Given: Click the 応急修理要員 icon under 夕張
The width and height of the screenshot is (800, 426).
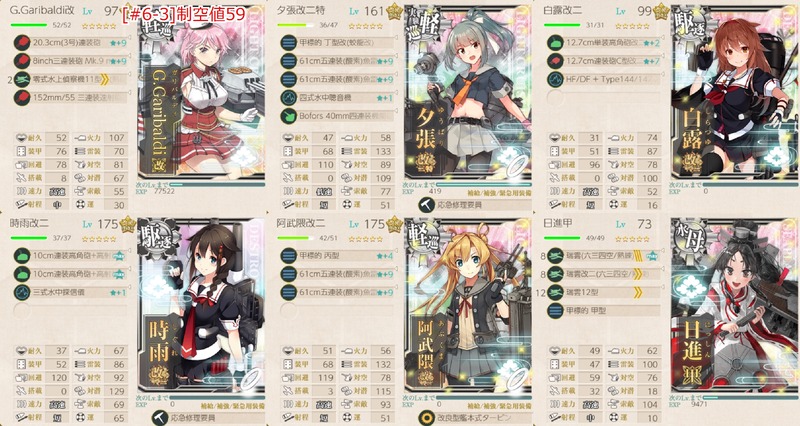Looking at the screenshot, I should [427, 205].
